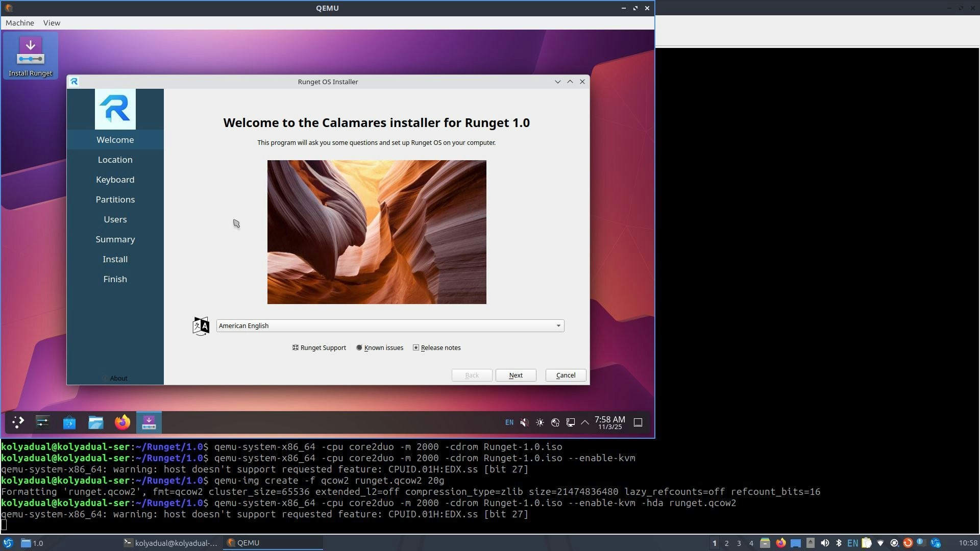The image size is (980, 551).
Task: Launch Firefox from the guest taskbar
Action: click(x=122, y=422)
